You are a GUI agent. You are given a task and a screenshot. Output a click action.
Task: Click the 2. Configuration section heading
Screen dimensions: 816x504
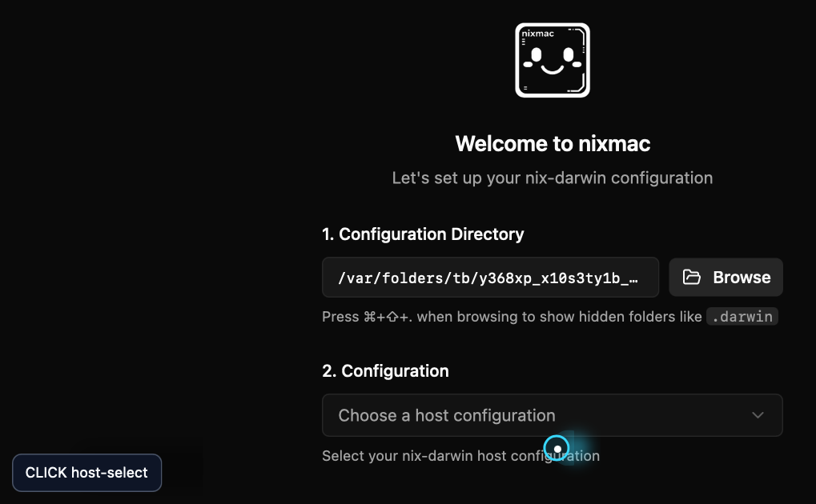pos(385,371)
